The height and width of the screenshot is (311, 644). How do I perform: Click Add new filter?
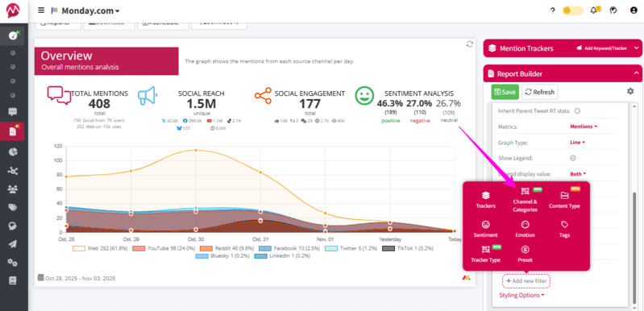[526, 281]
